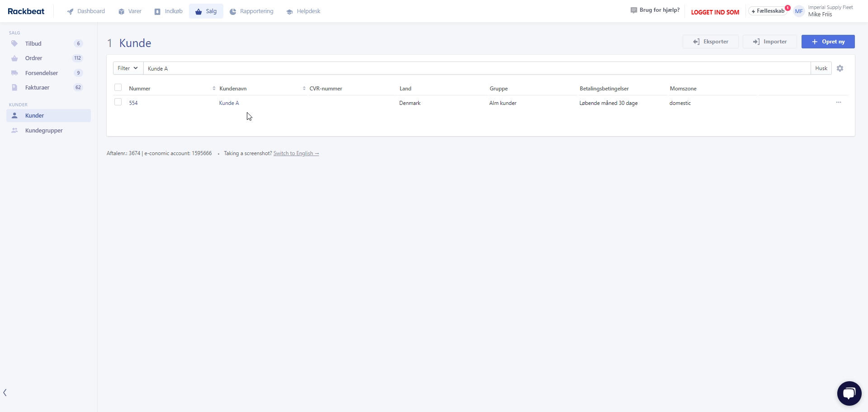This screenshot has width=868, height=412.
Task: Open row actions three-dot menu
Action: click(x=839, y=103)
